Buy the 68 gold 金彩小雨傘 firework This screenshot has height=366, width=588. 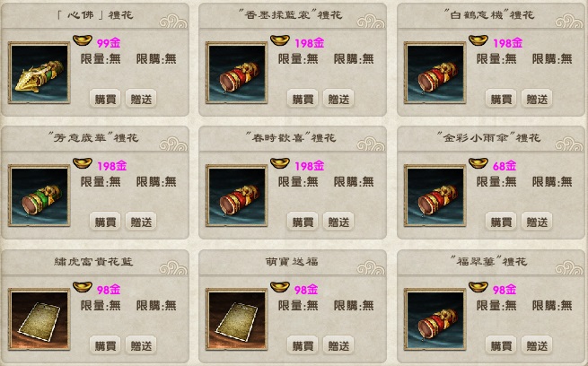point(501,222)
